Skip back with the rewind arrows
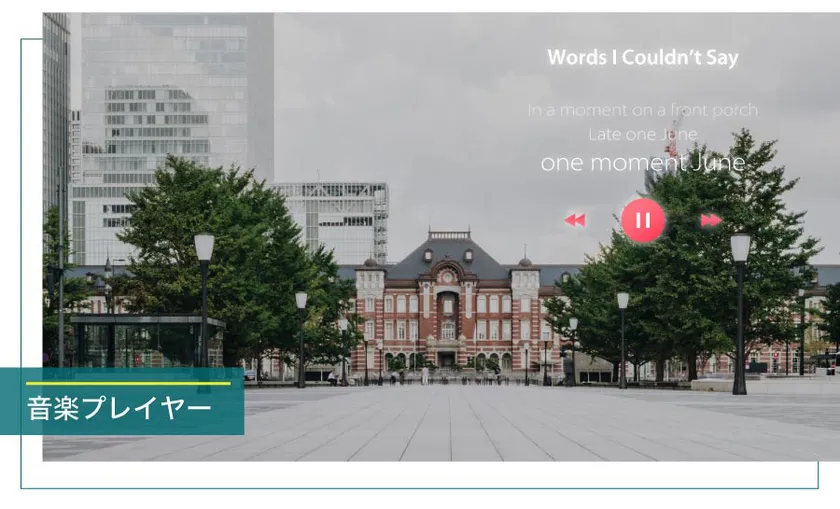The height and width of the screenshot is (509, 840). pos(575,220)
